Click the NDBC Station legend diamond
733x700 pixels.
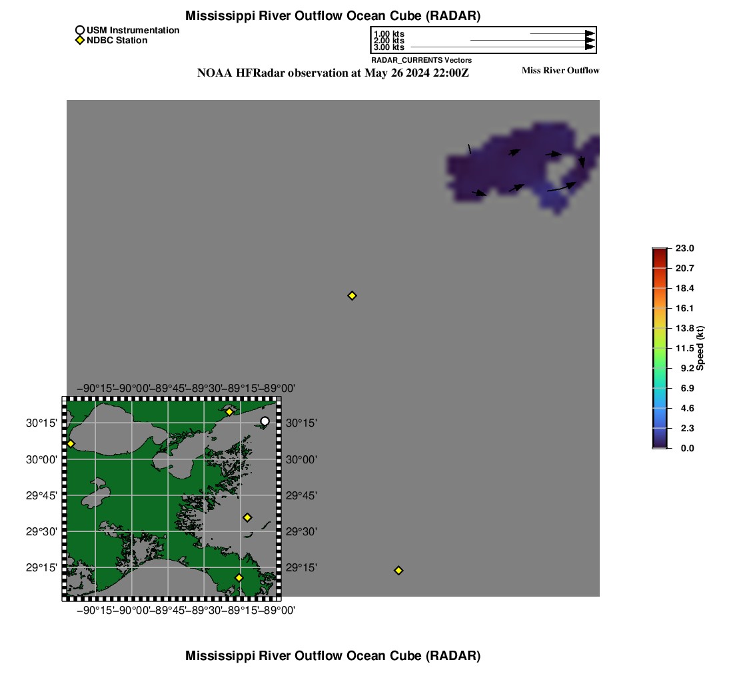pos(80,41)
